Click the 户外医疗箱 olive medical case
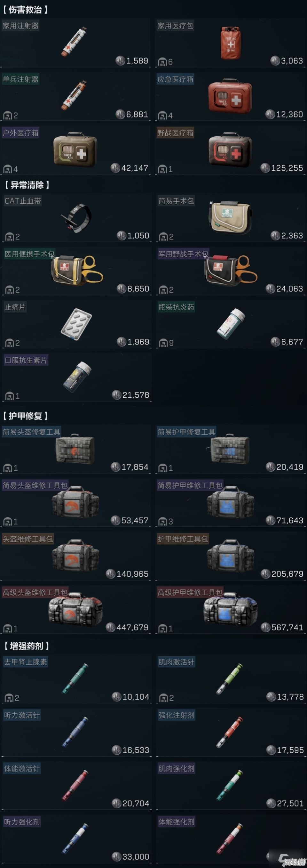 [x=75, y=149]
